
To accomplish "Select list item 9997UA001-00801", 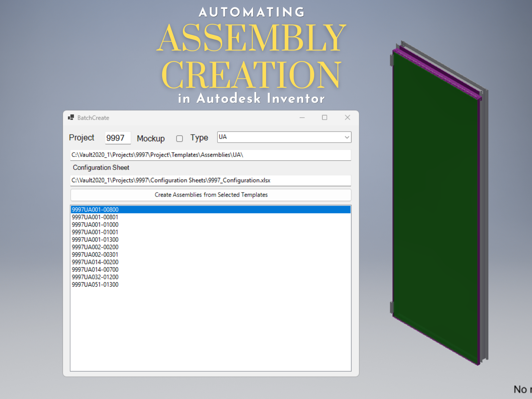I will point(211,217).
